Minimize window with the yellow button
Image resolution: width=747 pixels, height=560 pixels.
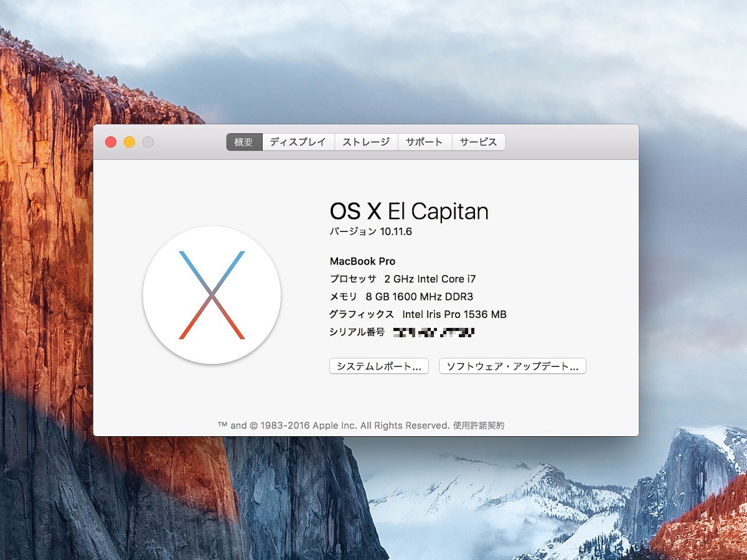[x=129, y=142]
